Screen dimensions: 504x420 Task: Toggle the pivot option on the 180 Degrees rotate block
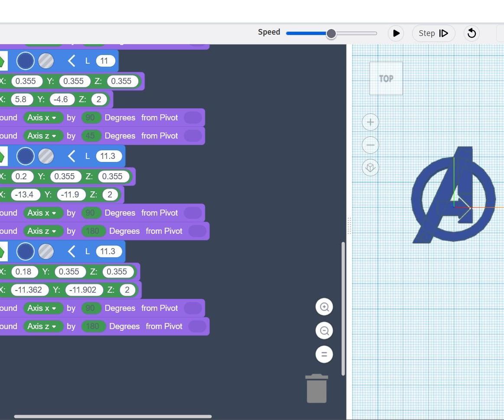tap(198, 231)
